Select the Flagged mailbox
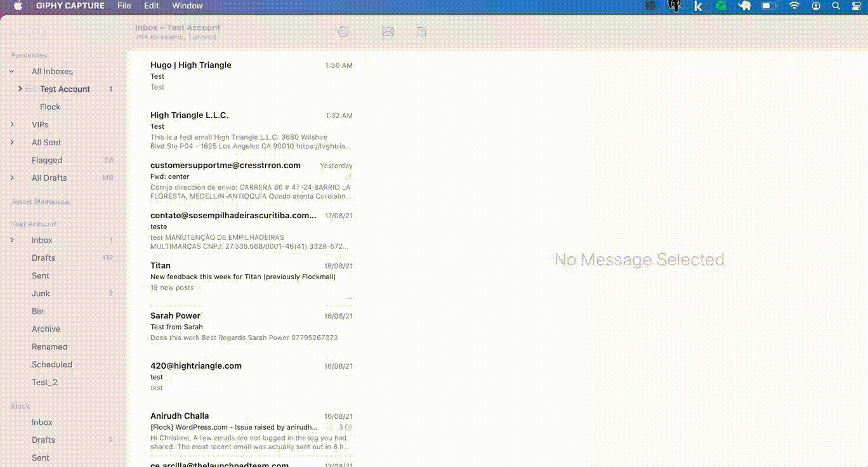Image resolution: width=868 pixels, height=467 pixels. [x=47, y=161]
